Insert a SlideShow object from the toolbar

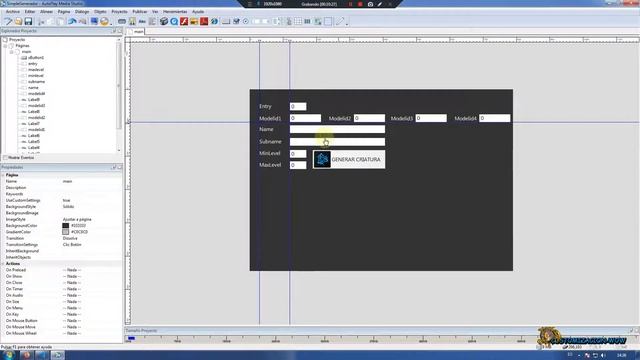coord(194,21)
